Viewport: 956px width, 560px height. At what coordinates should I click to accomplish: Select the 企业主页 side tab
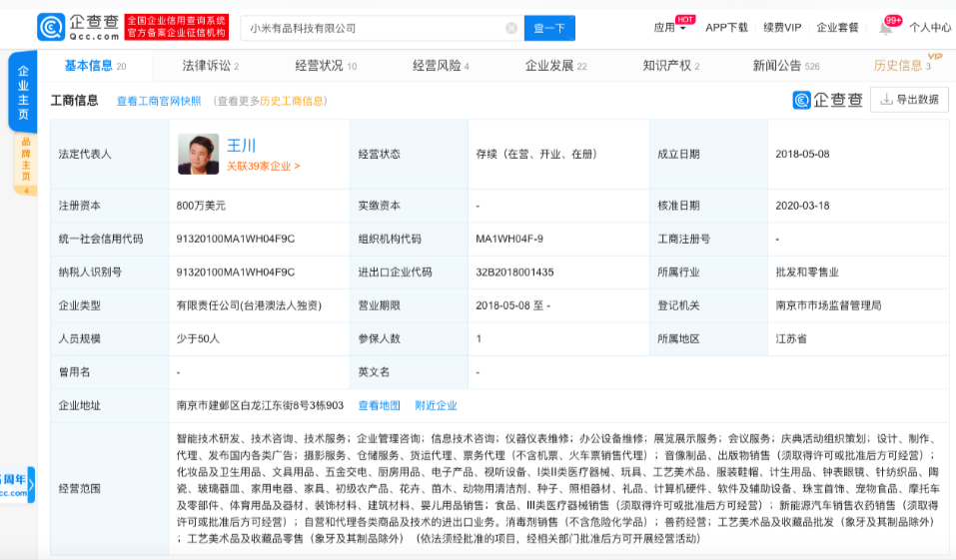pyautogui.click(x=23, y=92)
